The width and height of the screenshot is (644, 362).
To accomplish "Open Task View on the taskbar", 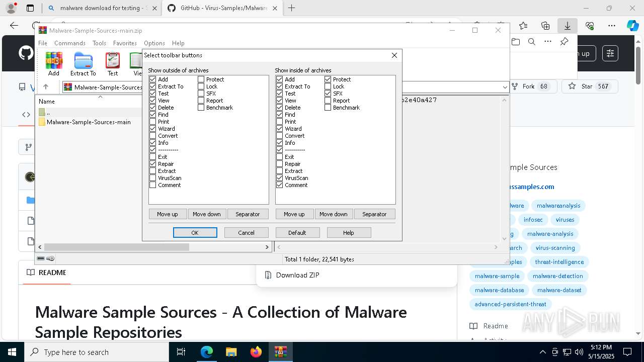I will pyautogui.click(x=181, y=352).
